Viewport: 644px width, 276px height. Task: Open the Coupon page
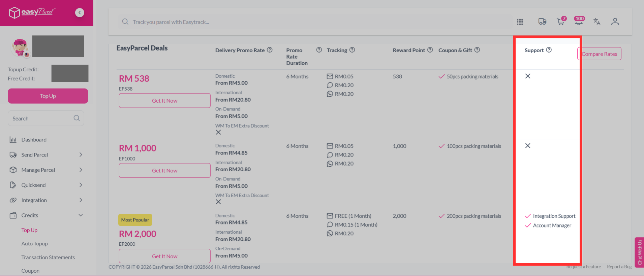point(30,271)
